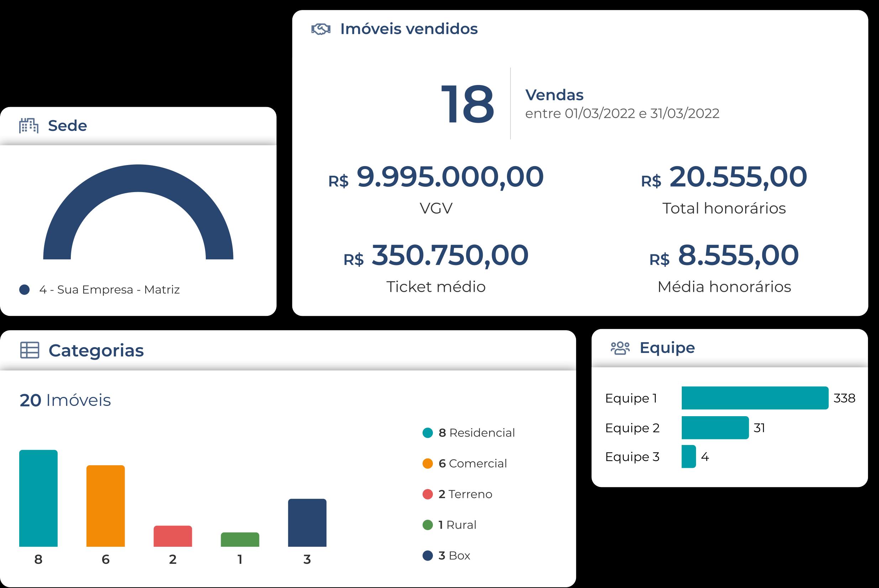Click the VGV label

click(436, 208)
